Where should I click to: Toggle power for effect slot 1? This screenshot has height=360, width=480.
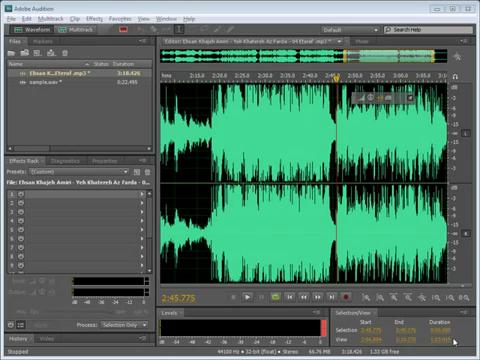21,194
